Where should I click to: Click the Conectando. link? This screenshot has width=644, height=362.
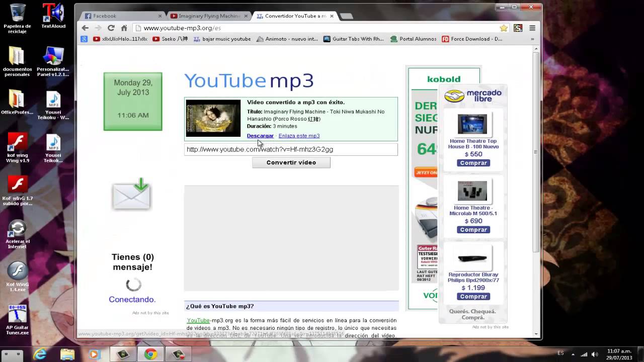(132, 300)
